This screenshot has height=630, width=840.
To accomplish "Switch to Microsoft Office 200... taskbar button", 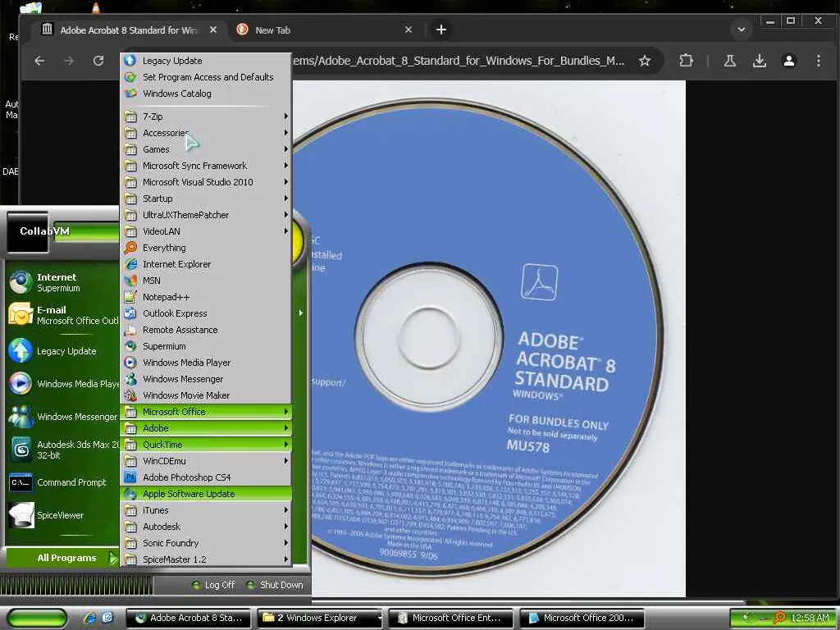I will (582, 619).
